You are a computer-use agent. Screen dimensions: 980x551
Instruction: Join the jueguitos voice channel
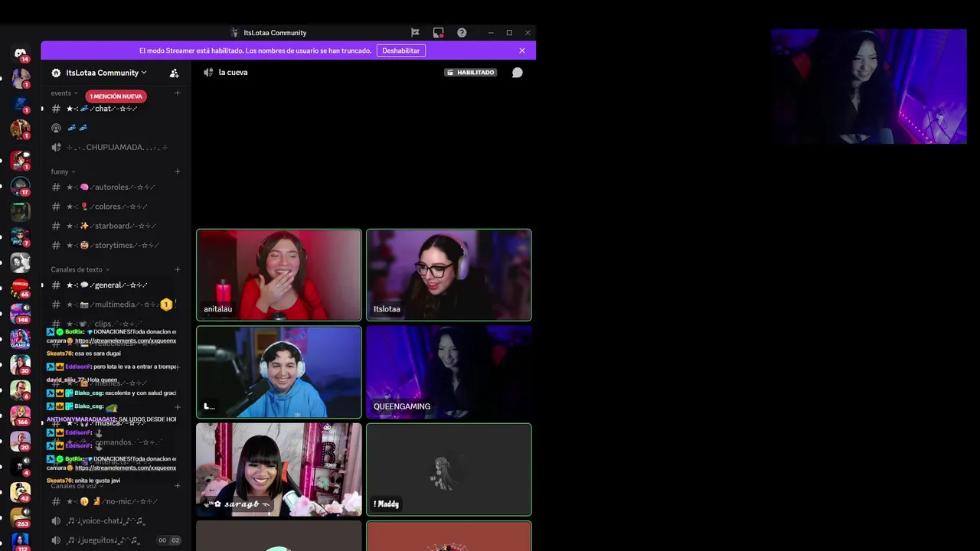115,540
